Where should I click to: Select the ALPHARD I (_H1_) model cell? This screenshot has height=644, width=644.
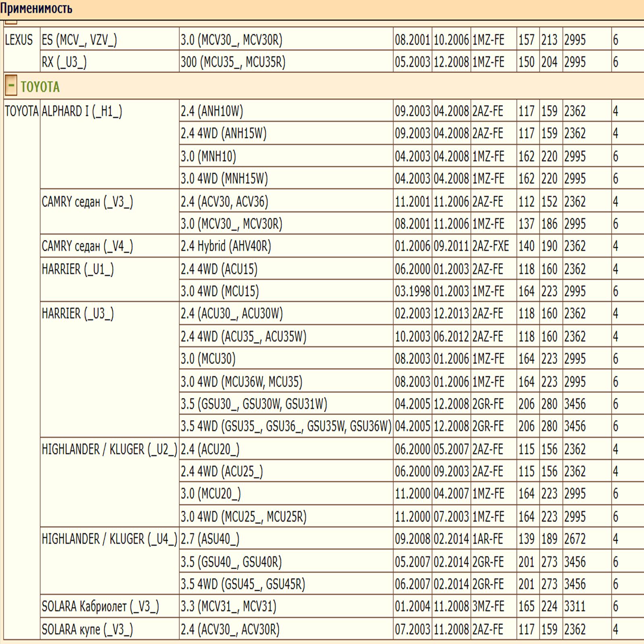pos(82,111)
